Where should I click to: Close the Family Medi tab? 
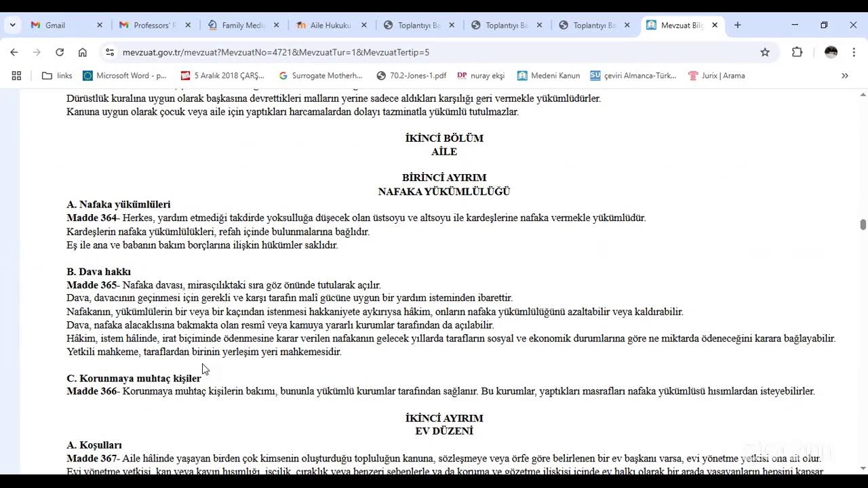(276, 25)
